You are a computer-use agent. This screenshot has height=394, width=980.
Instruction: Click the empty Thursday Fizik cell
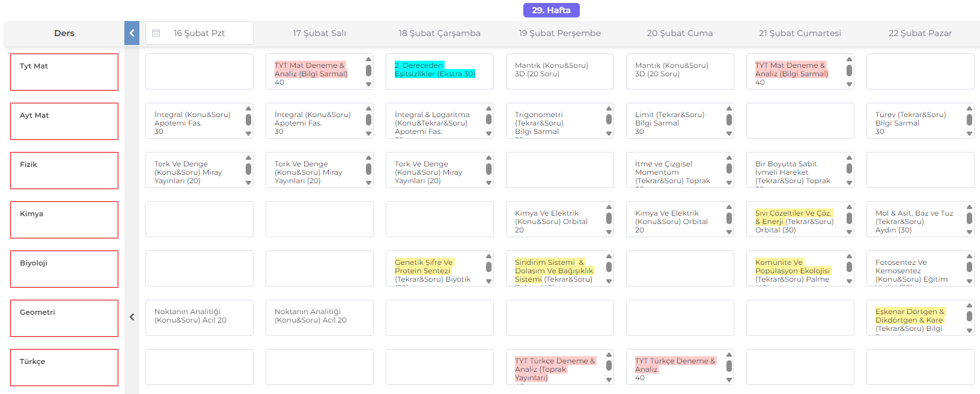pos(559,170)
